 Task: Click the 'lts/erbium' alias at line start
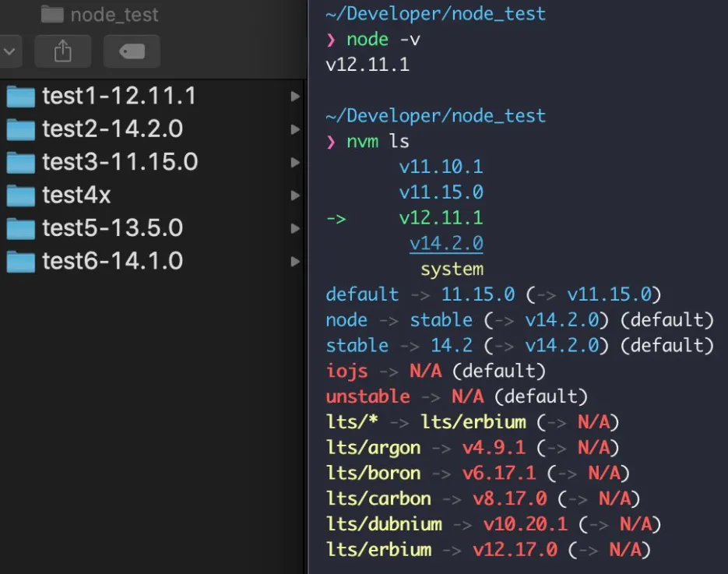point(379,549)
